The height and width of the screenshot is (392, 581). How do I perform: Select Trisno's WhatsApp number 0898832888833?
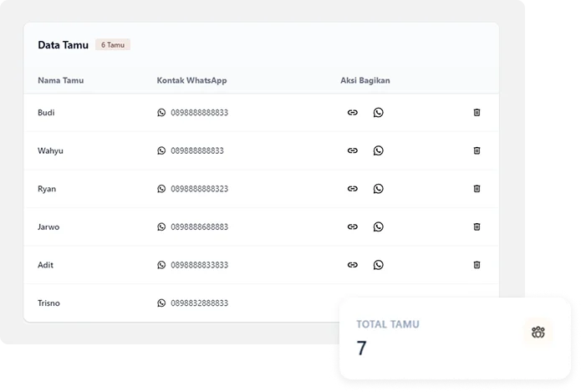pyautogui.click(x=199, y=303)
